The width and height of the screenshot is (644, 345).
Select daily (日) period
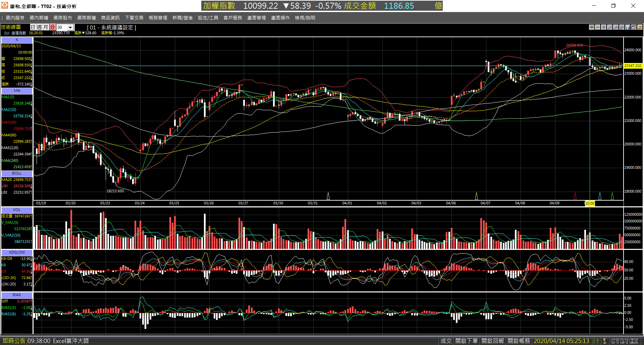(33, 27)
